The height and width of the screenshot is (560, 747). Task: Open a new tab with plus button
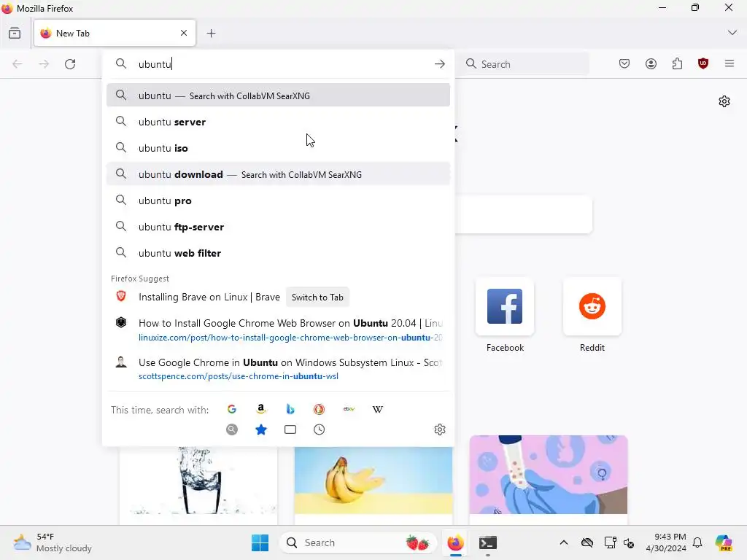tap(211, 34)
